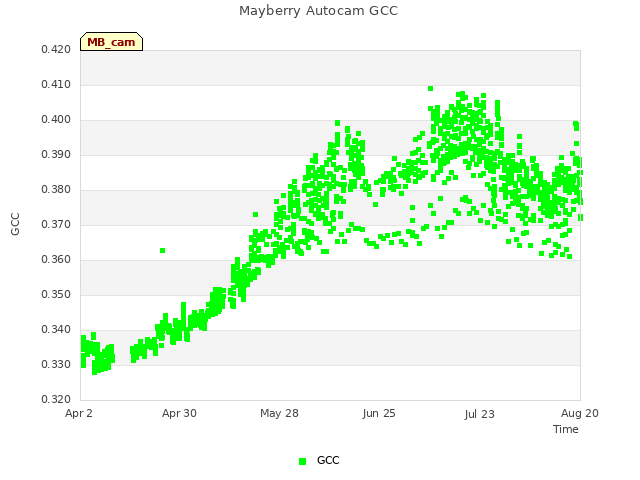Click the isolated outlier point near 0.363 in April
Viewport: 640px width, 480px height.
tap(162, 250)
